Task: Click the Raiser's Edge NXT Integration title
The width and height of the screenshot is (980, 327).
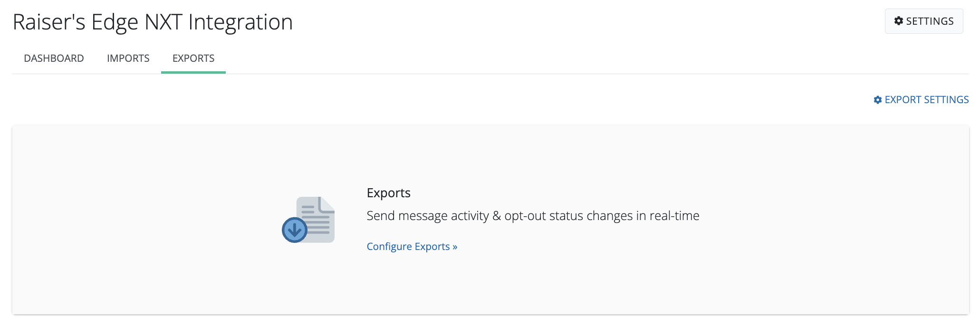Action: coord(153,22)
